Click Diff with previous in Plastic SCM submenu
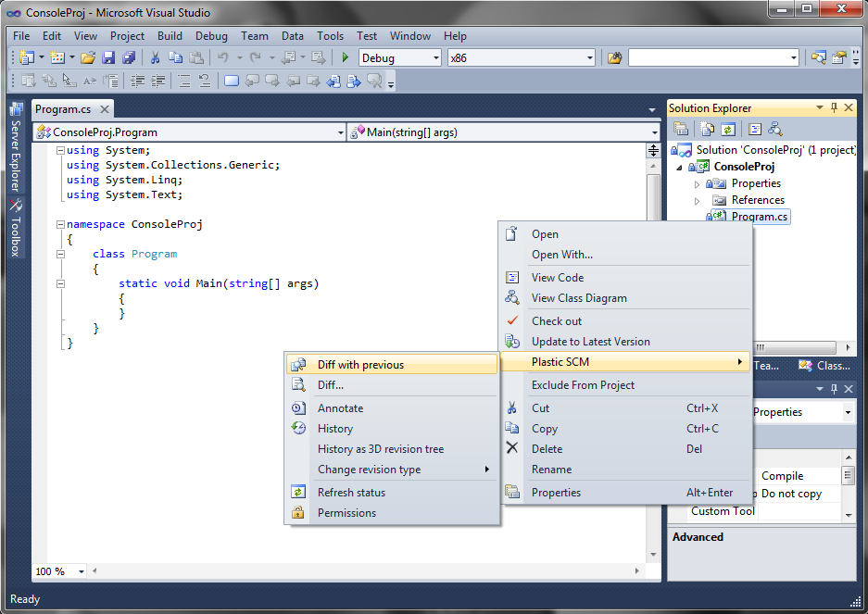The width and height of the screenshot is (868, 614). [392, 364]
